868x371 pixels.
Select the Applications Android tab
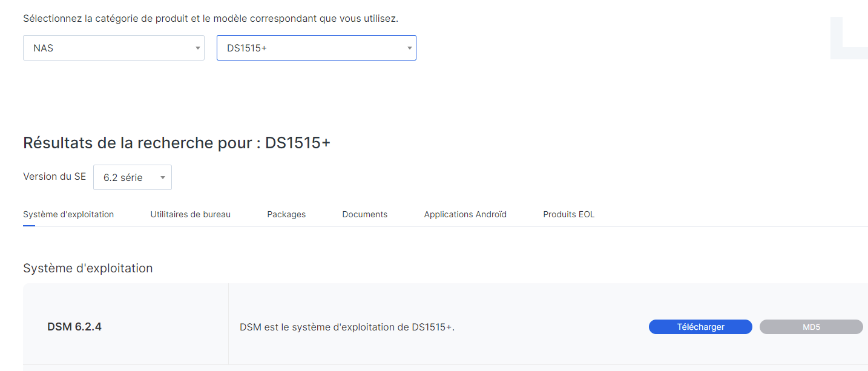(465, 214)
